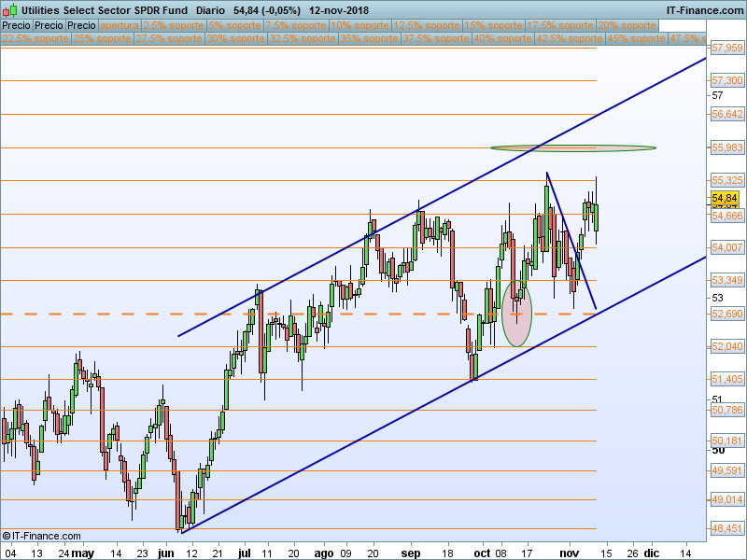The width and height of the screenshot is (747, 560).
Task: Click the 53,349 price level tag
Action: pyautogui.click(x=727, y=280)
